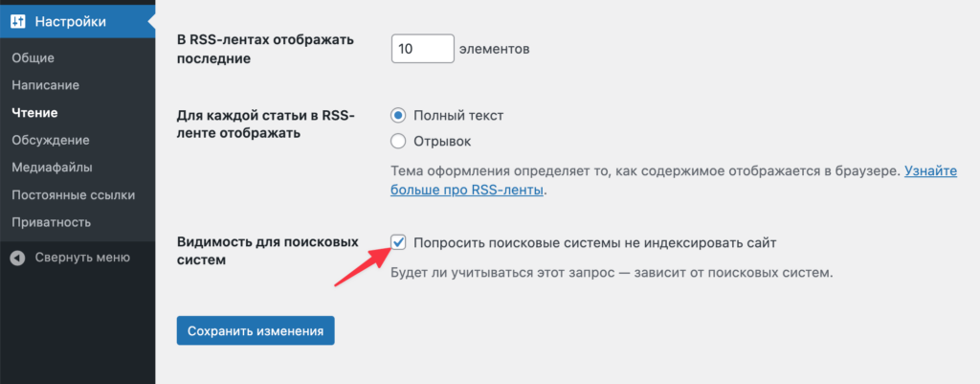Click heading Видимость для поисковых систем

point(268,251)
